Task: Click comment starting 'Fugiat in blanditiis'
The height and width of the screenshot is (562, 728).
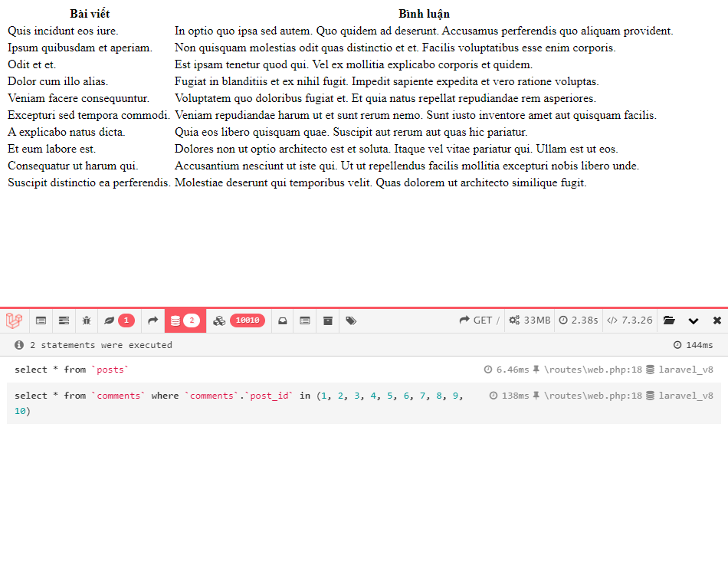Action: coord(387,81)
